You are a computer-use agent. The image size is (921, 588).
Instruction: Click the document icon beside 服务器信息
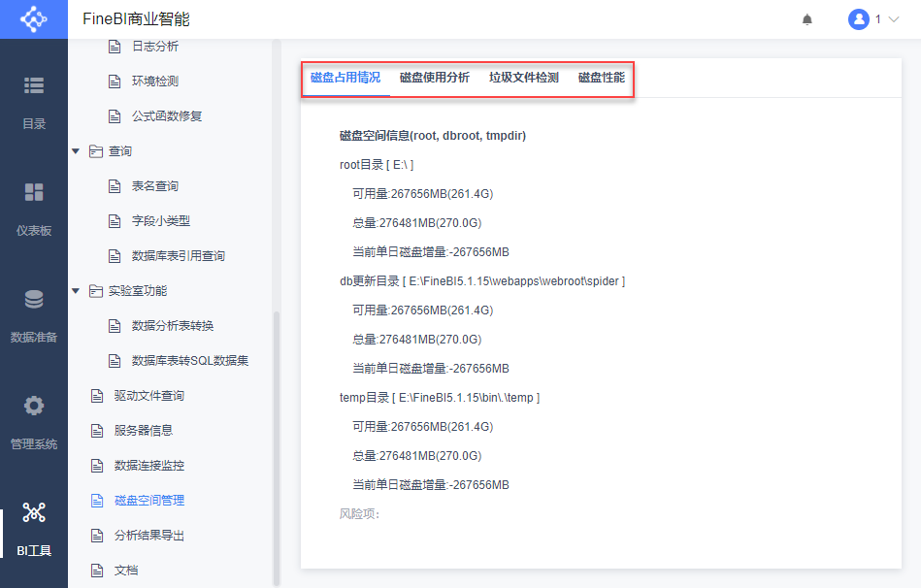pyautogui.click(x=97, y=431)
